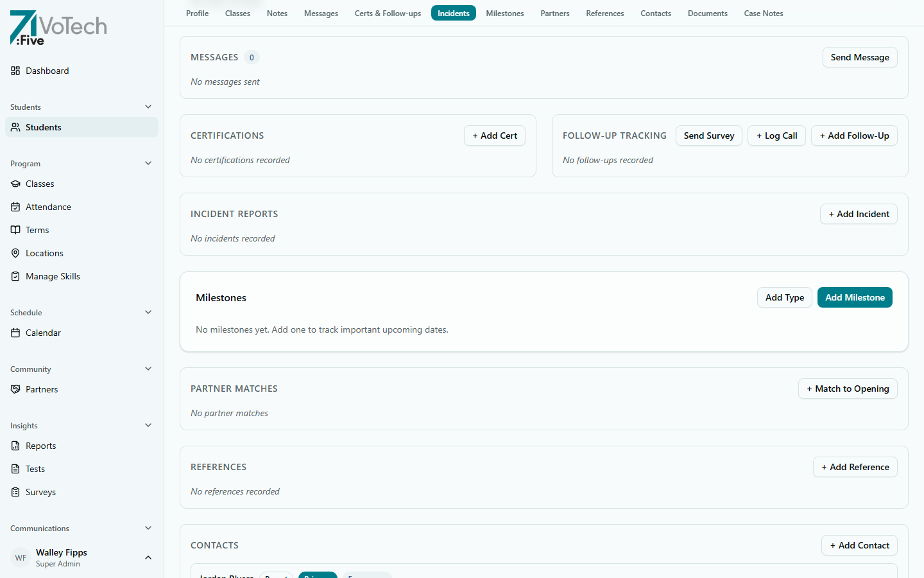Select the Attendance icon in the sidebar
This screenshot has height=578, width=924.
coord(15,207)
